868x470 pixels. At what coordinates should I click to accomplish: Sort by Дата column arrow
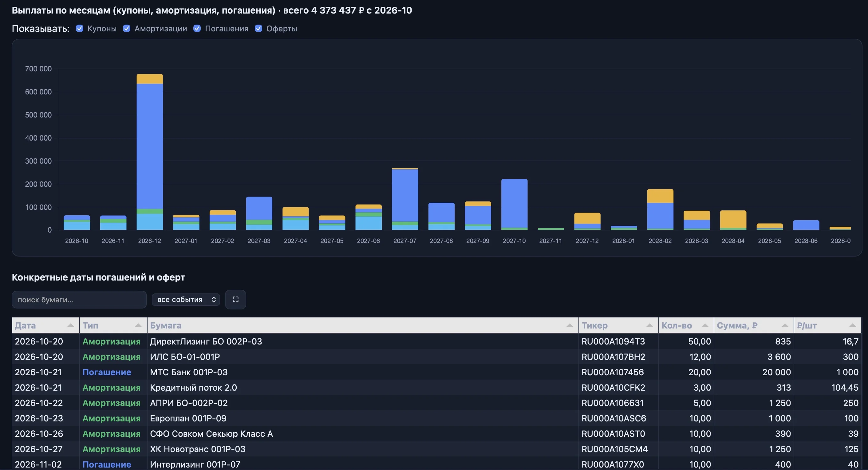70,325
